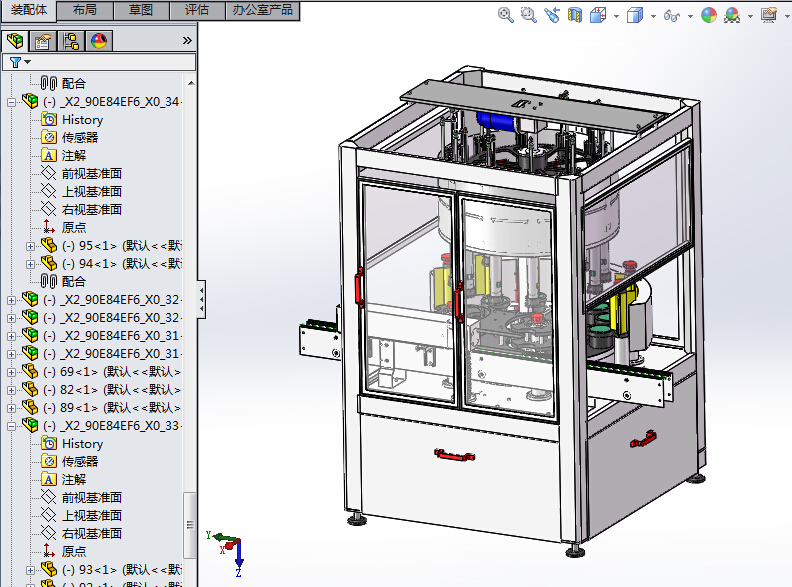Select 传感器 folder under X0_33 assembly
The image size is (792, 587).
coord(80,462)
